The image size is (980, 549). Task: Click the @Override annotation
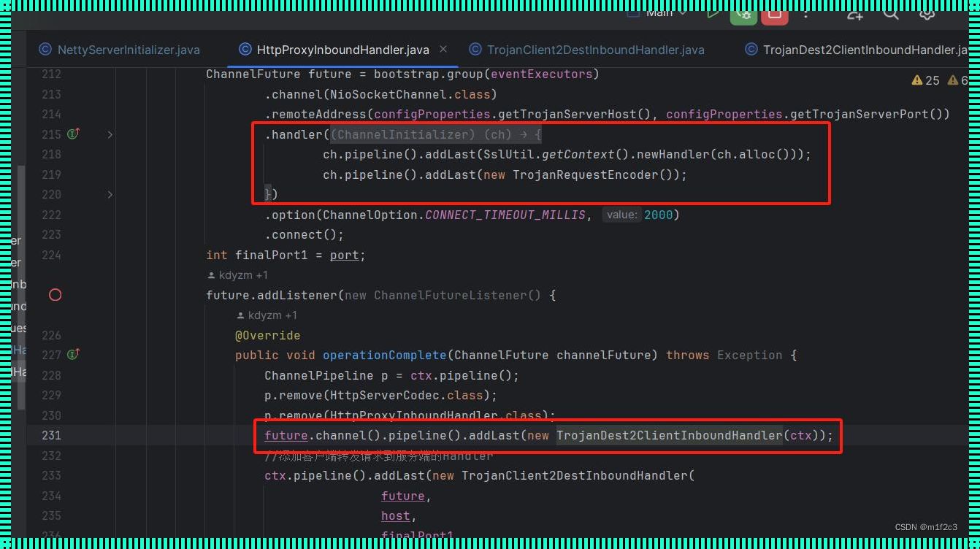pyautogui.click(x=267, y=335)
